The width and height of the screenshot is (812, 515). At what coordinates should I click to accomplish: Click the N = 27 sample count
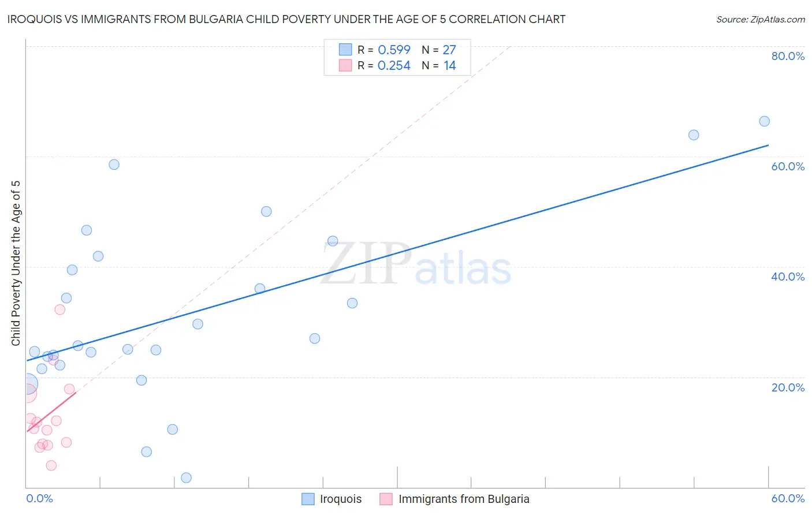click(439, 50)
